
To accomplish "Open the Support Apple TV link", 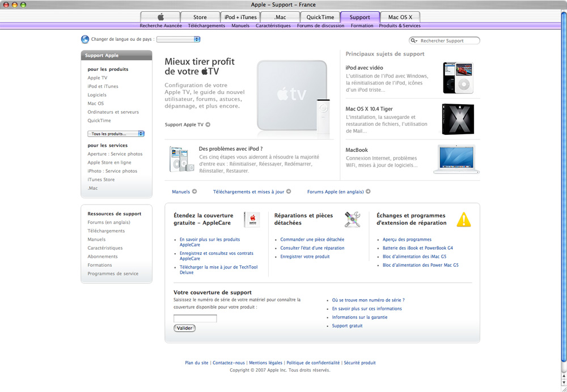I will pos(184,125).
